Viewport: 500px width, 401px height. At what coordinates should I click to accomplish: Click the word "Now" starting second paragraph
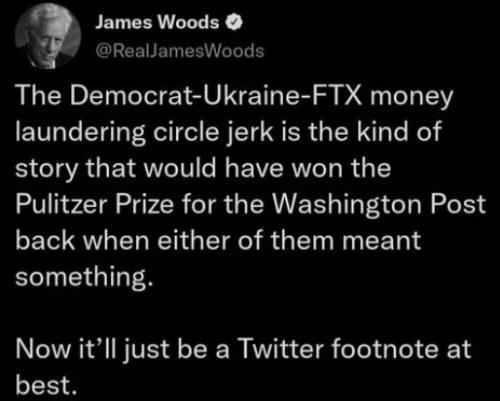[x=43, y=349]
